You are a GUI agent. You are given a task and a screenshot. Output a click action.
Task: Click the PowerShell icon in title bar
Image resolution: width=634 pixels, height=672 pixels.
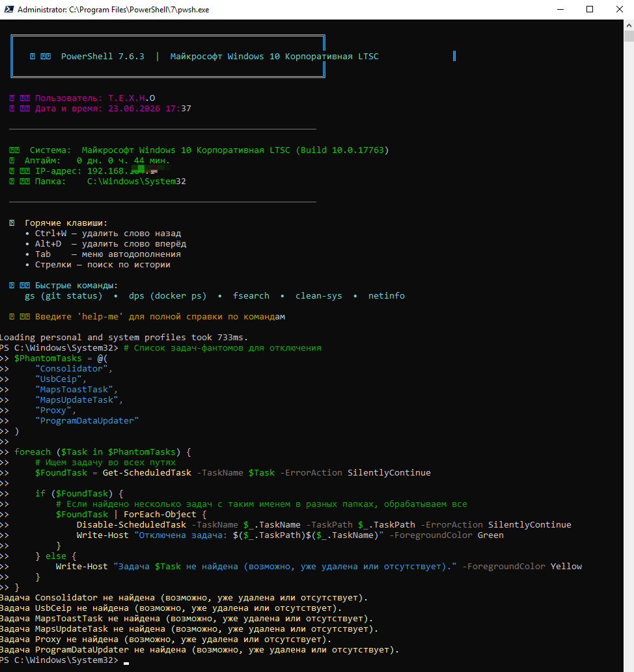(8, 9)
